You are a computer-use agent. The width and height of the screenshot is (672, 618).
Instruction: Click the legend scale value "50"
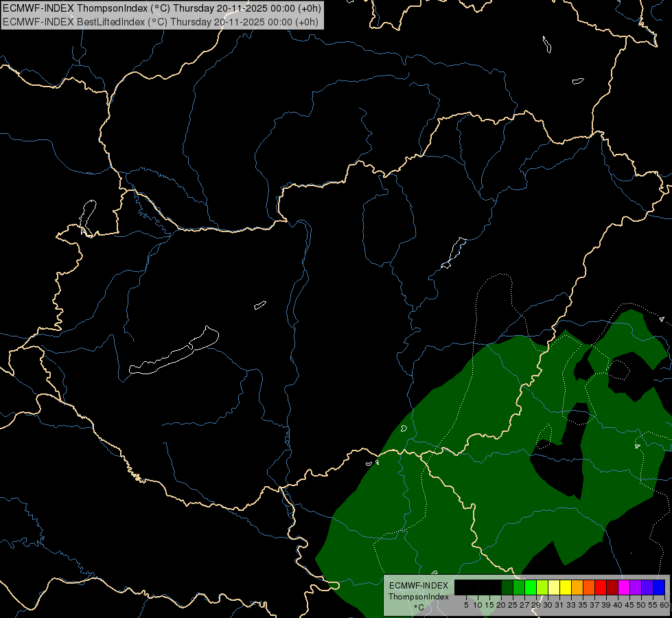coord(640,605)
